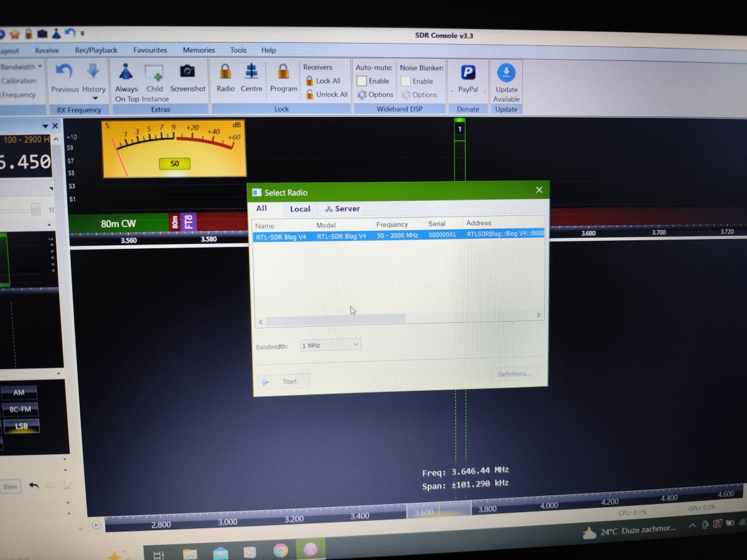
Task: Go to the Previous RX frequency
Action: click(65, 78)
